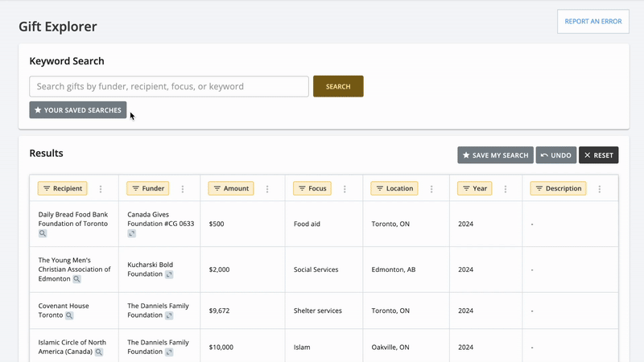Click magnifier icon next to YMCA of Edmonton
Screen dimensions: 644x362
77,279
